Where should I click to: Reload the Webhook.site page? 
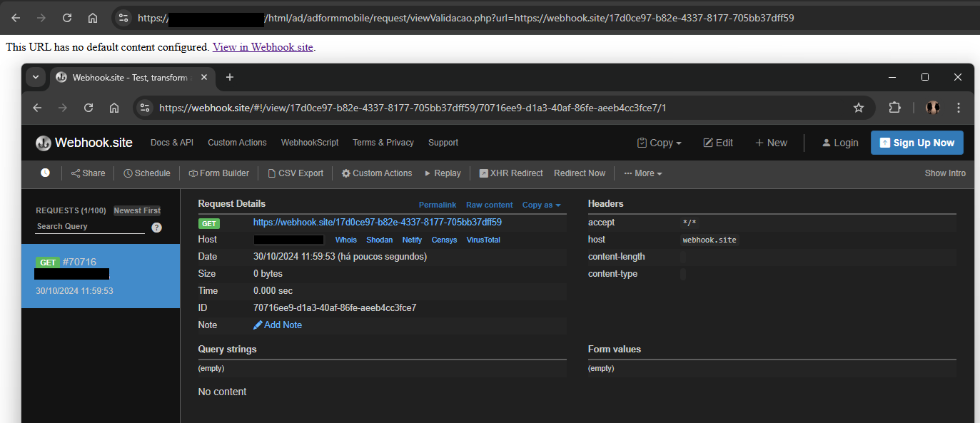click(x=89, y=108)
